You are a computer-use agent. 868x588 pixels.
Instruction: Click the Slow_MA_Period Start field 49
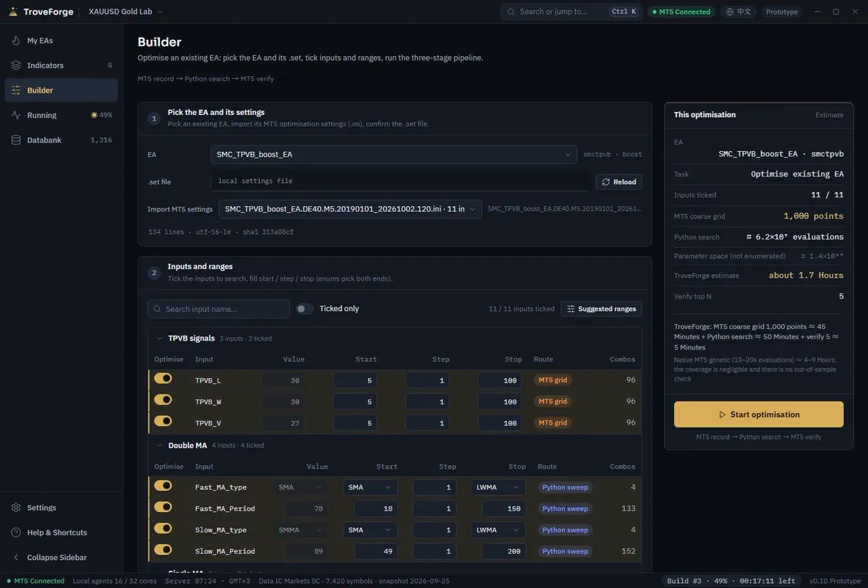point(376,552)
